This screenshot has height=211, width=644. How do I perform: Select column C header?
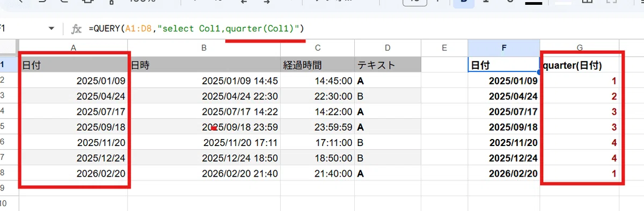pos(318,48)
